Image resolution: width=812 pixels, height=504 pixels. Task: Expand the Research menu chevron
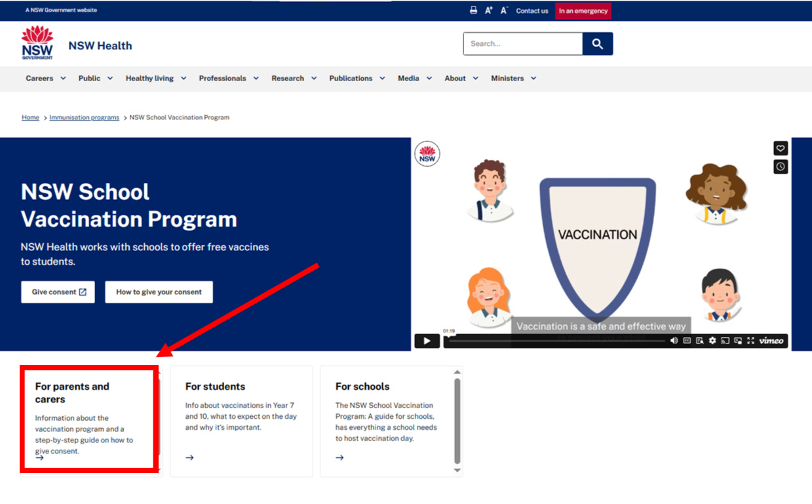coord(314,78)
